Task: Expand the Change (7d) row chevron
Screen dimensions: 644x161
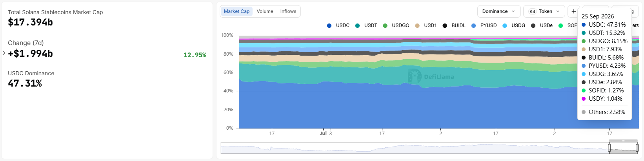Action: [4, 53]
